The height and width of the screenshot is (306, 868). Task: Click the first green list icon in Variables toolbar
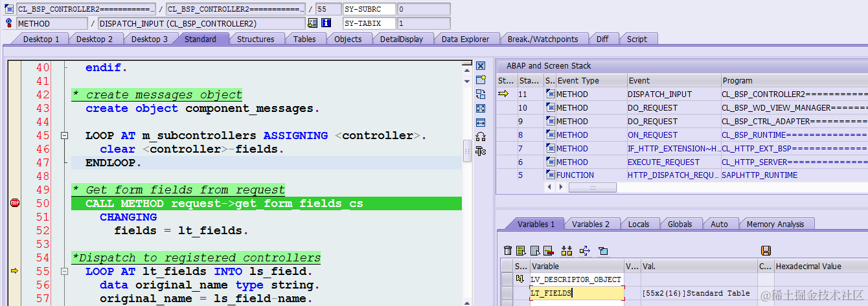[521, 250]
